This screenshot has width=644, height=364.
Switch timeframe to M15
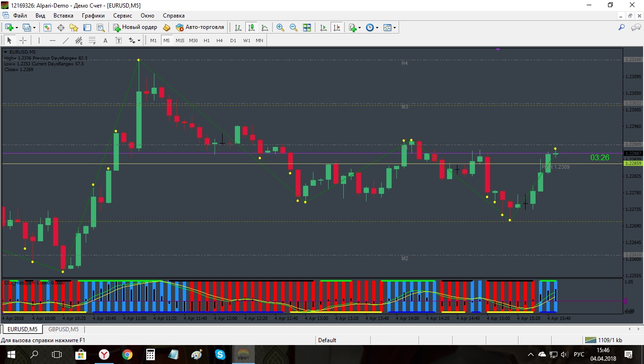click(x=180, y=40)
